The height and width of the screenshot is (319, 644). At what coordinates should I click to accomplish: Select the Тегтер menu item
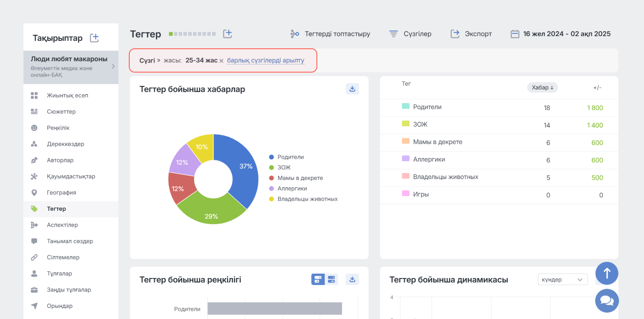[x=71, y=209]
